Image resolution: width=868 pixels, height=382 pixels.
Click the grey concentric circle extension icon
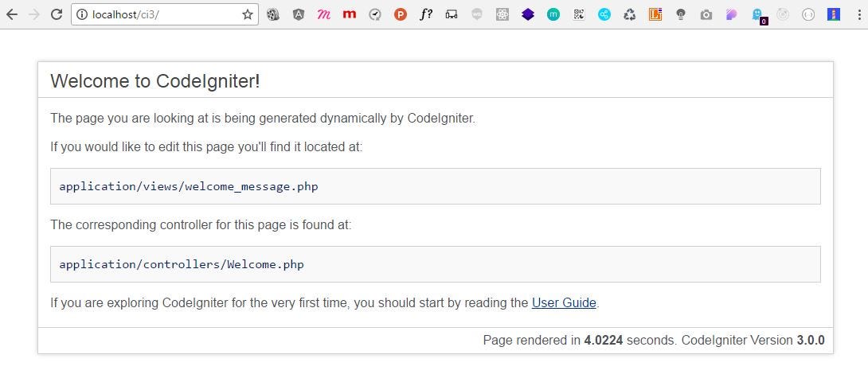click(x=782, y=15)
